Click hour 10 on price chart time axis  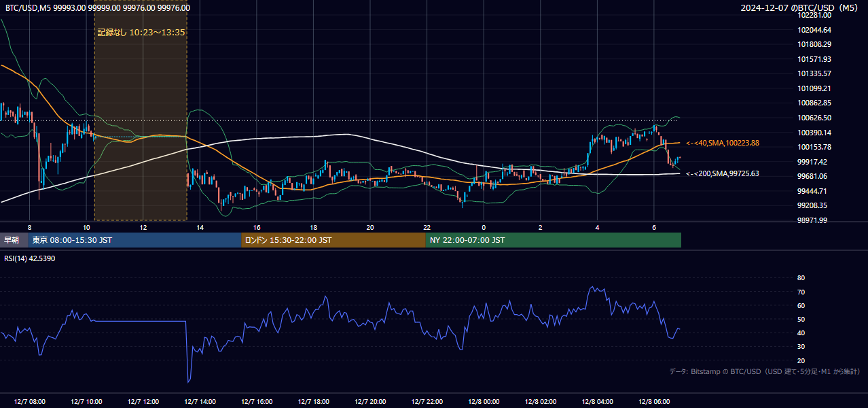86,227
